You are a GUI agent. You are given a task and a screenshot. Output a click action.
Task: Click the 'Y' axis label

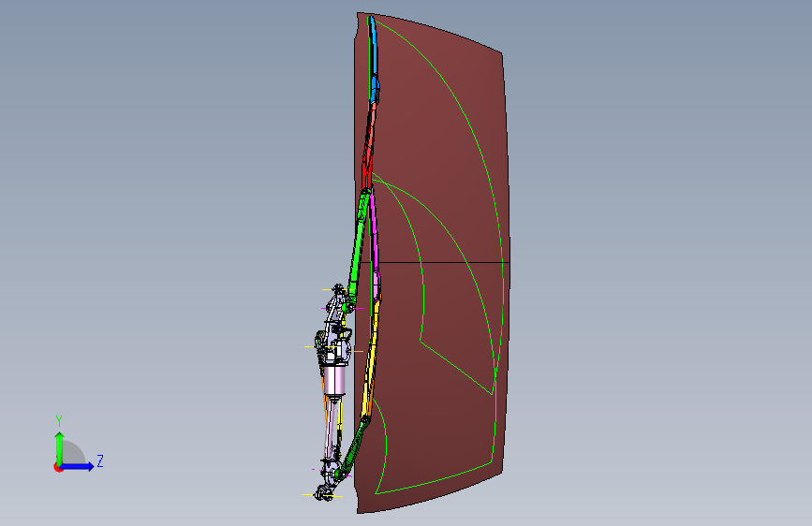tap(59, 421)
